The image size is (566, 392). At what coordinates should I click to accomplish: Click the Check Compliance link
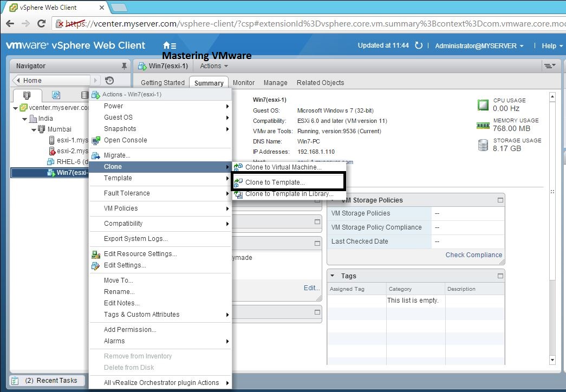click(x=473, y=255)
